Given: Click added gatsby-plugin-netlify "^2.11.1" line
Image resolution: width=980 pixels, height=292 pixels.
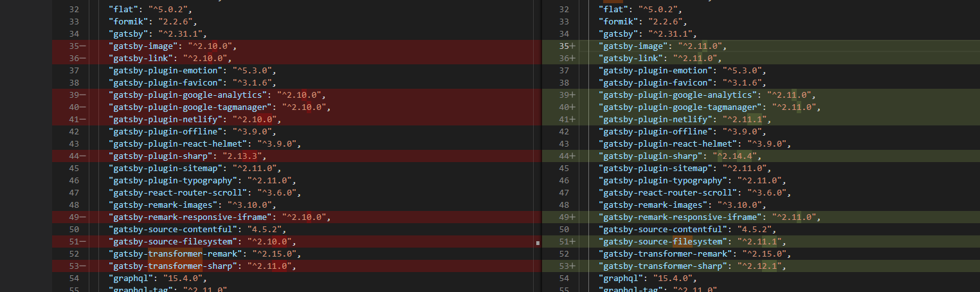Looking at the screenshot, I should point(685,120).
